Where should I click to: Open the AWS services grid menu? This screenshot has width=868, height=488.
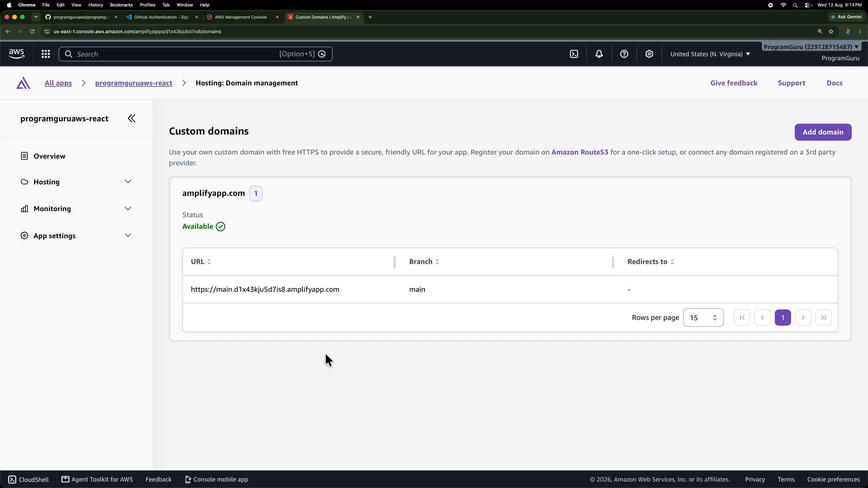click(x=46, y=54)
